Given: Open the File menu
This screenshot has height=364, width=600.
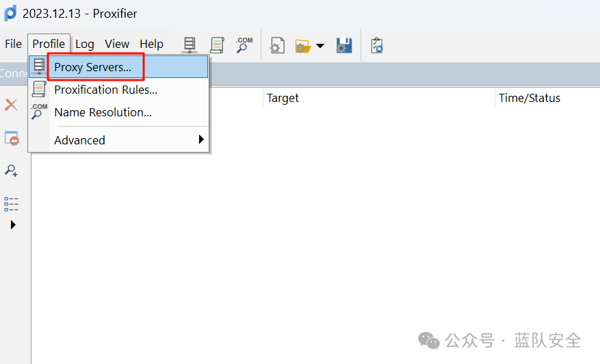Looking at the screenshot, I should coord(13,44).
